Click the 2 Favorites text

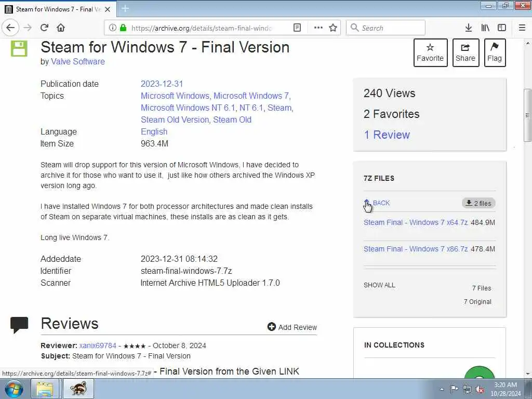coord(392,114)
